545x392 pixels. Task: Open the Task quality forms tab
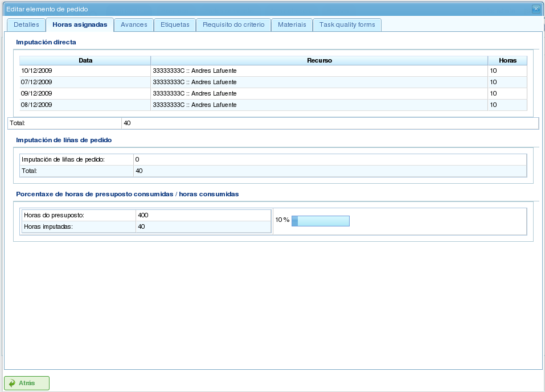[x=347, y=25]
